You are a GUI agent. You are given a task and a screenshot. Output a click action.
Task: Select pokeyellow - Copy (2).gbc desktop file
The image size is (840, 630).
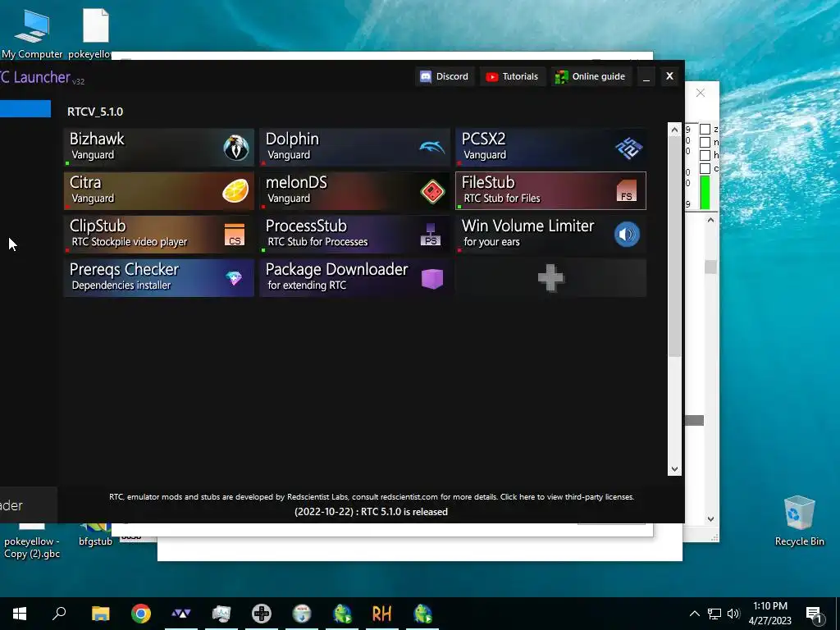[x=32, y=542]
